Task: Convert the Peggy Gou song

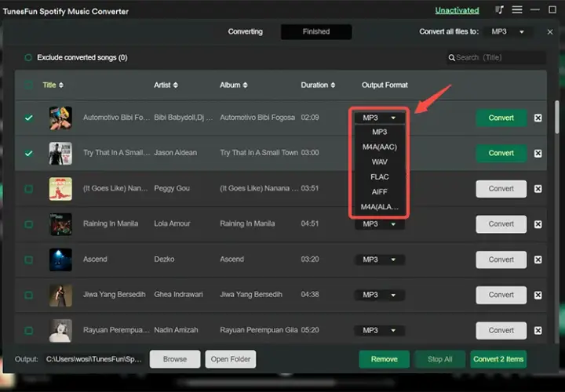Action: [x=501, y=189]
